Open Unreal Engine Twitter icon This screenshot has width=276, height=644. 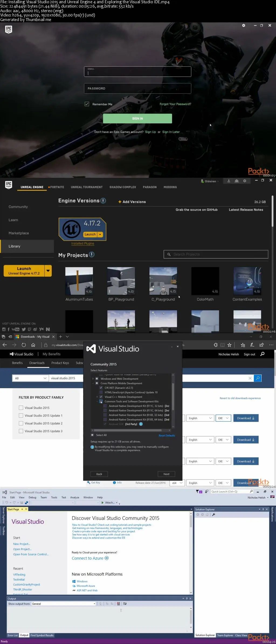24,329
